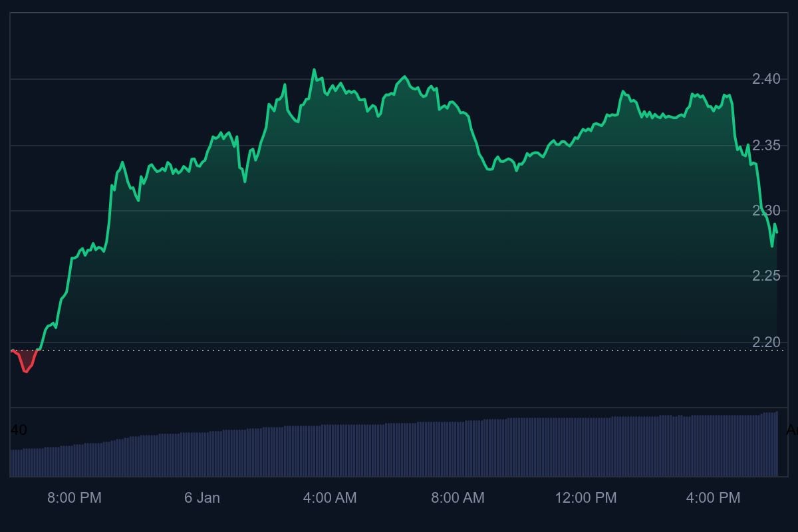This screenshot has width=798, height=532.
Task: Select the 4:00 AM time label
Action: click(330, 497)
